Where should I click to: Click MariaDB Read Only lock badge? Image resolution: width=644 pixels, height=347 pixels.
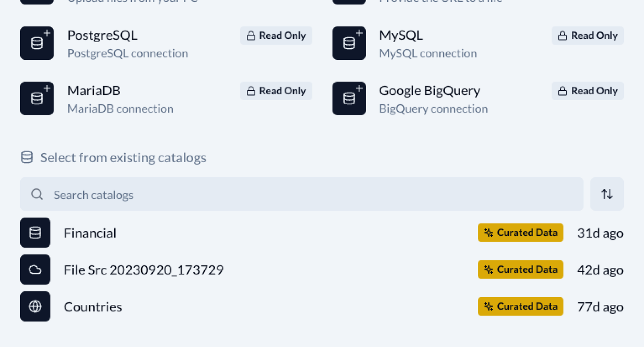coord(276,91)
